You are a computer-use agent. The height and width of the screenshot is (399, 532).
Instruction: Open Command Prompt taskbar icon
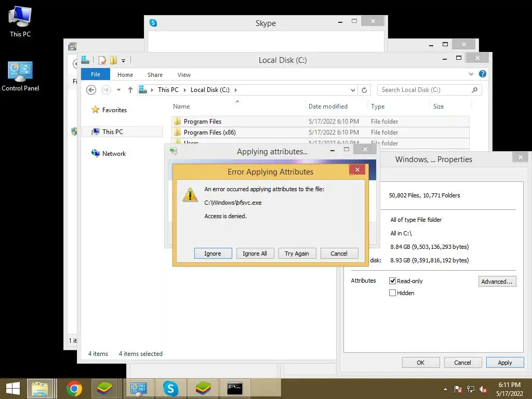[x=235, y=389]
